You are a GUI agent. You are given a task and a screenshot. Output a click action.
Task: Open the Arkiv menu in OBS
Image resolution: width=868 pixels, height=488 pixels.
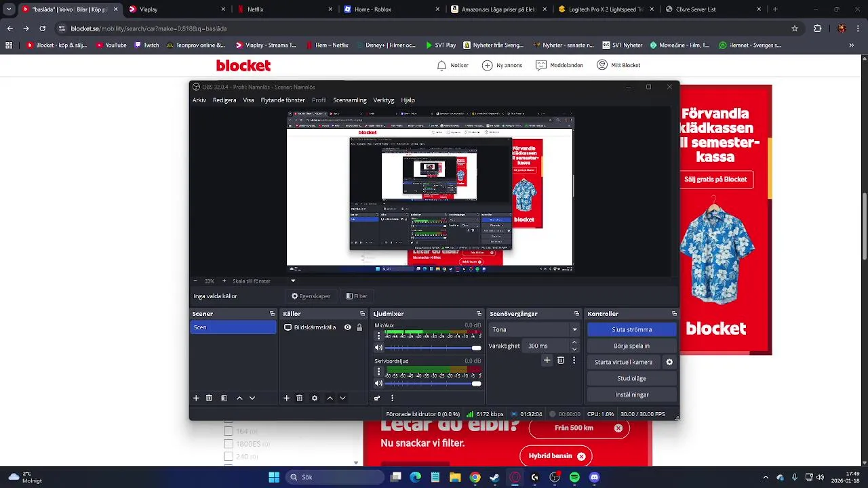coord(199,100)
